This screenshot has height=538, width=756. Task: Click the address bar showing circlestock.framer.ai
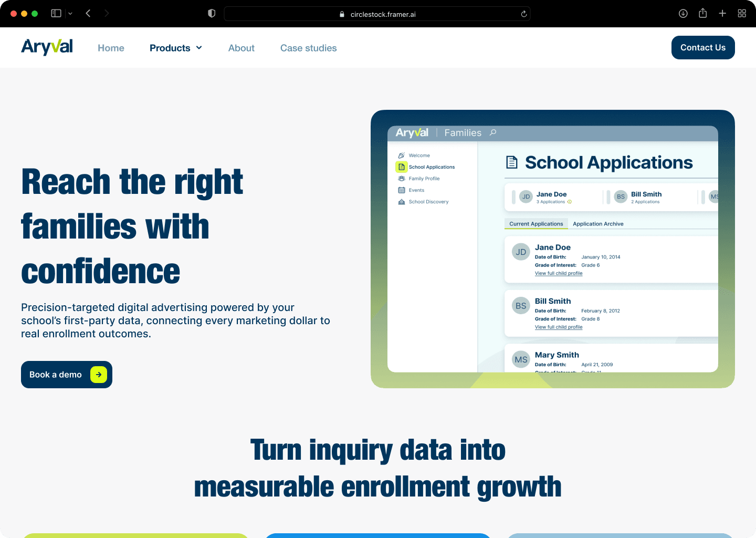pyautogui.click(x=377, y=14)
